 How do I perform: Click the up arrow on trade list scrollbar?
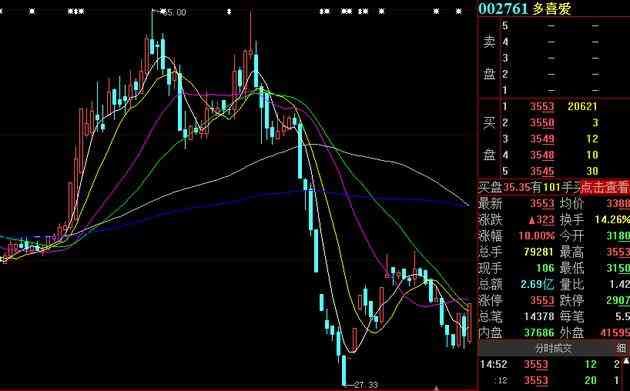(x=626, y=362)
